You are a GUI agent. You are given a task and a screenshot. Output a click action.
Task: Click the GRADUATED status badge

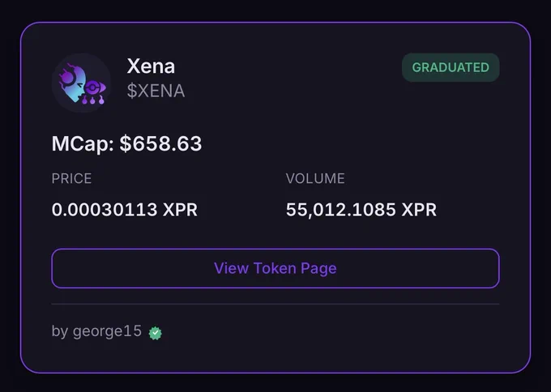tap(451, 67)
